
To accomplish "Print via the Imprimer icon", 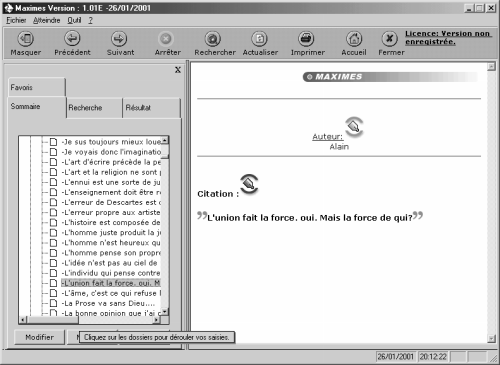I will point(306,39).
